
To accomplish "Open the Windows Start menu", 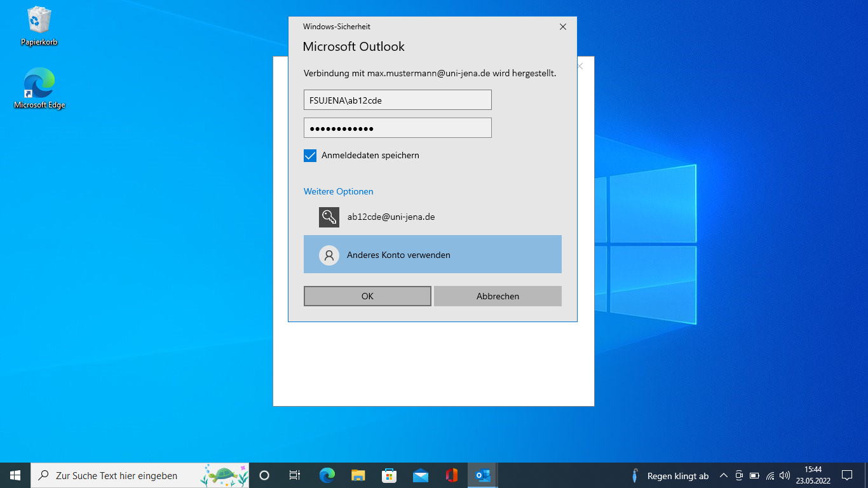I will (x=15, y=475).
